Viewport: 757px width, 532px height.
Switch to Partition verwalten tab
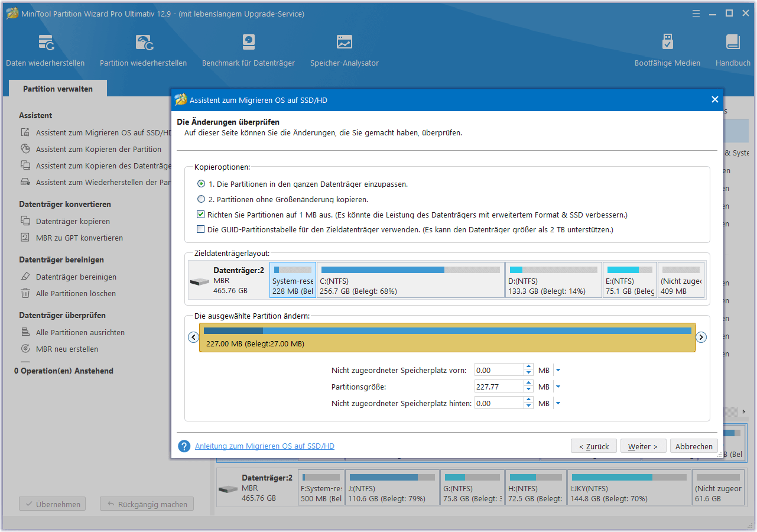pyautogui.click(x=58, y=89)
